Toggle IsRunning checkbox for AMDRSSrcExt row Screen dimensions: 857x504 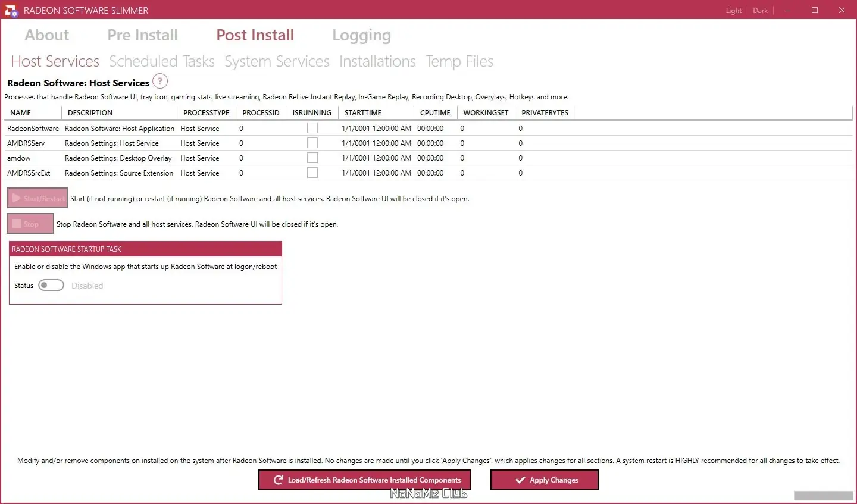pyautogui.click(x=312, y=173)
